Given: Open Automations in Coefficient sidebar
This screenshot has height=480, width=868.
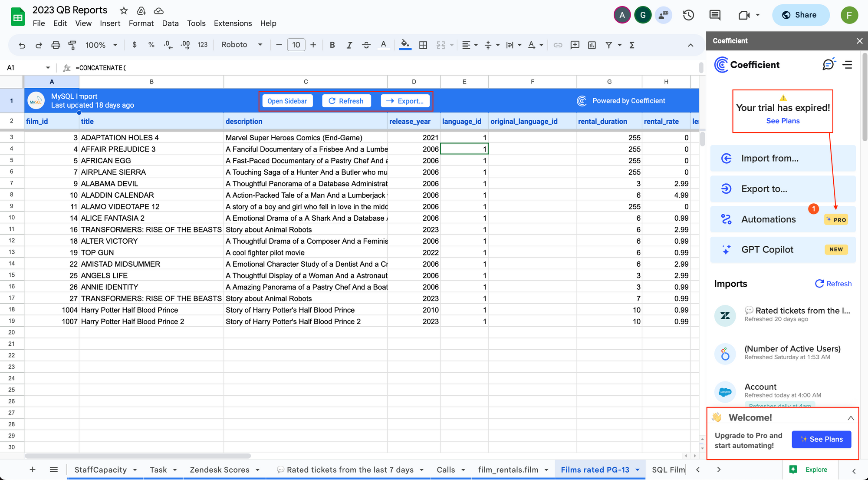Looking at the screenshot, I should click(x=783, y=219).
